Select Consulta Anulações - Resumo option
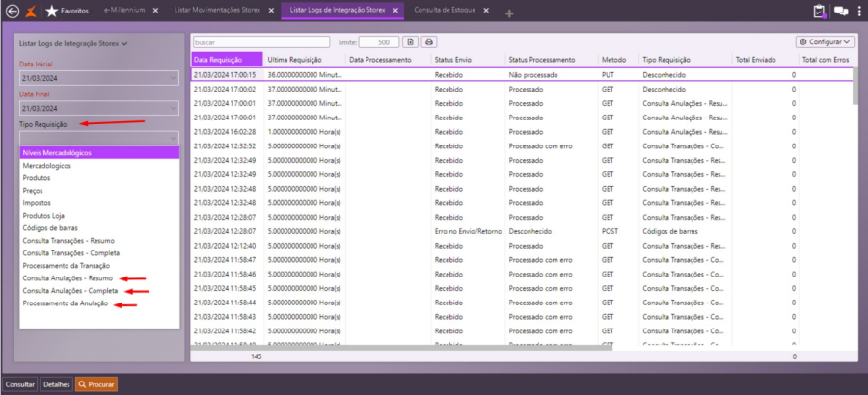Screen dimensions: 868x395 (x=68, y=277)
